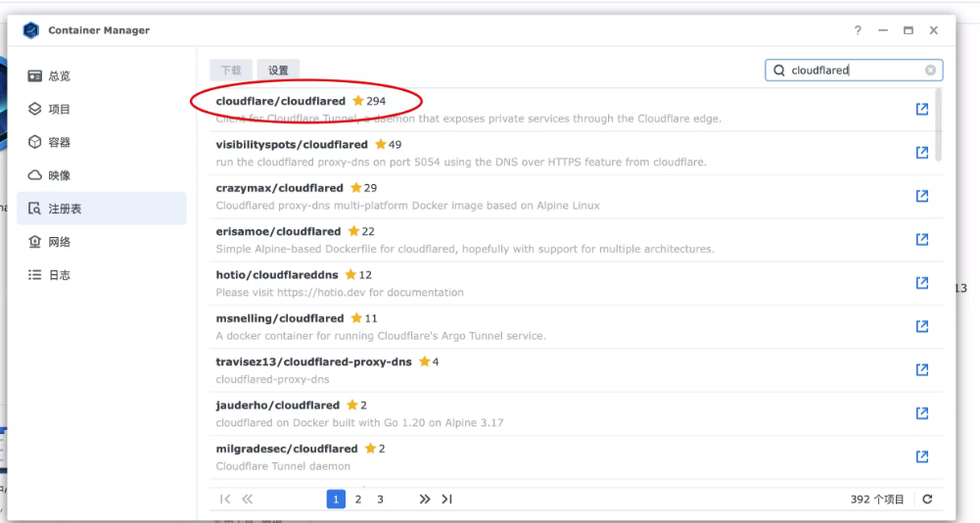The height and width of the screenshot is (523, 980).
Task: Select the travisez13/cloudflared-proxy-dns image row
Action: point(576,370)
